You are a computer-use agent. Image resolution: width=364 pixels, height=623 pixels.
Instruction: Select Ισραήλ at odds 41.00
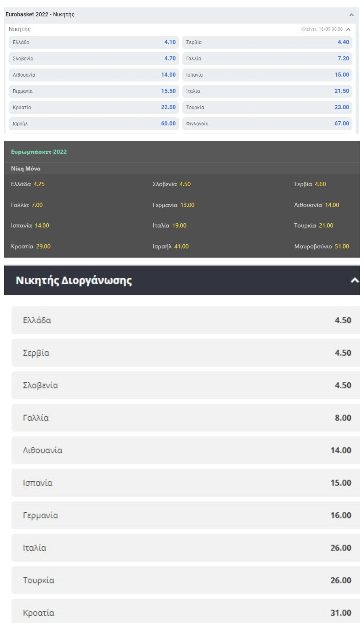click(171, 246)
